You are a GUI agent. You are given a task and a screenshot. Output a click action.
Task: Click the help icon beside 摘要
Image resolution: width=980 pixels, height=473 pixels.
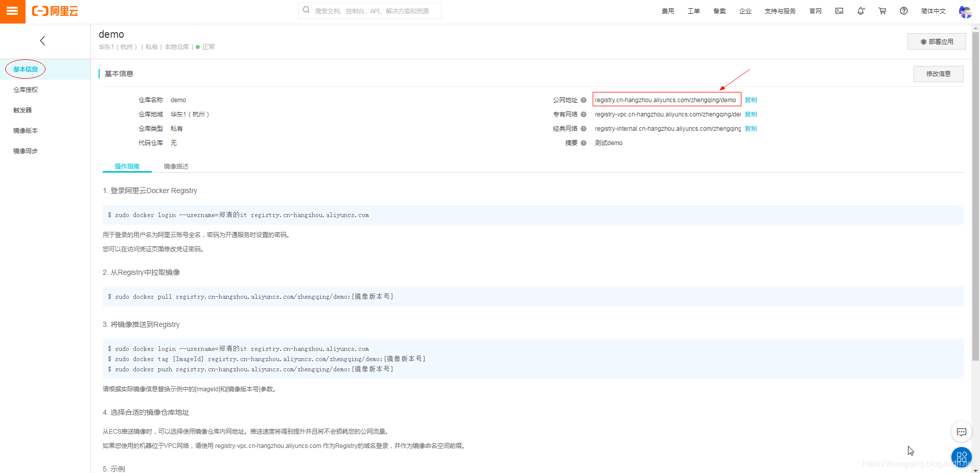click(584, 143)
